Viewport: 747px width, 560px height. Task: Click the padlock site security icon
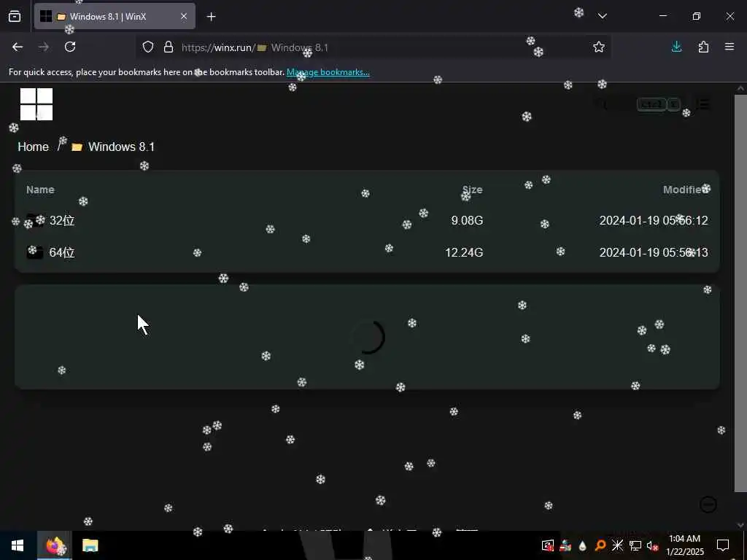(x=169, y=47)
